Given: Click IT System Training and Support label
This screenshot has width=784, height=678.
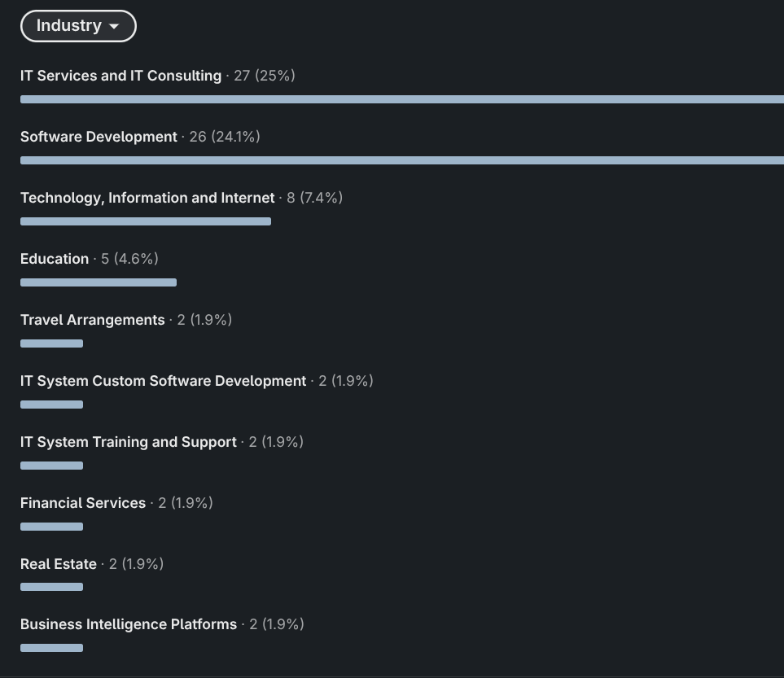Looking at the screenshot, I should [x=128, y=442].
